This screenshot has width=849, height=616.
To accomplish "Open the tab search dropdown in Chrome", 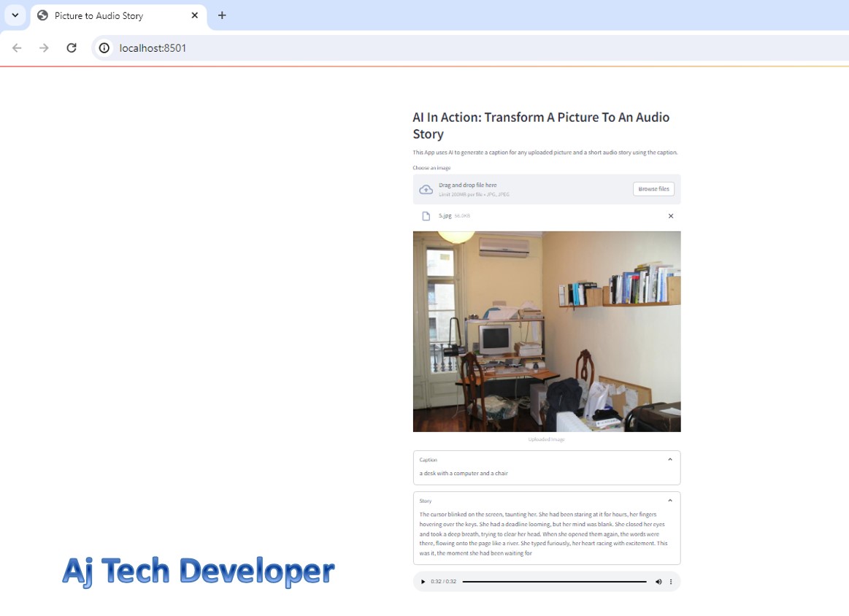I will 15,15.
